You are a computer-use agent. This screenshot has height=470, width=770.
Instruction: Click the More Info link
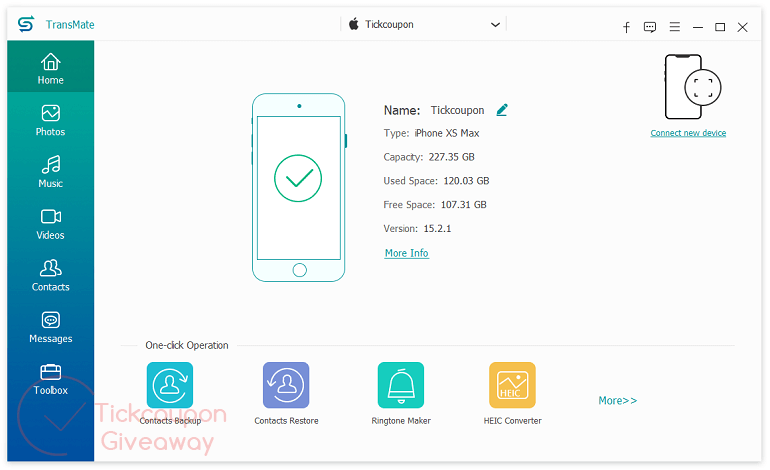[x=407, y=253]
